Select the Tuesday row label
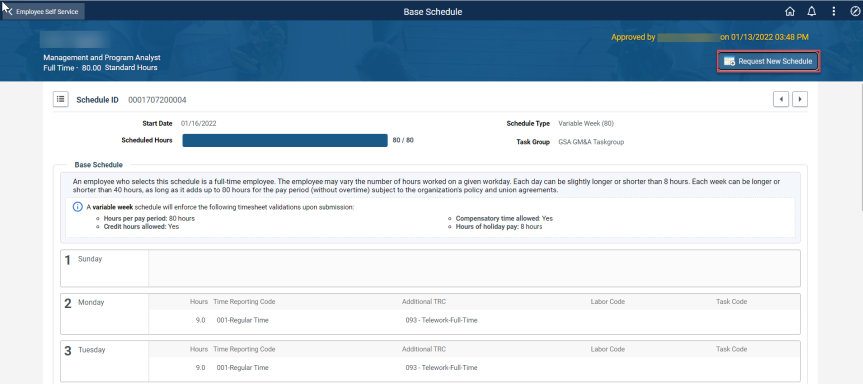The height and width of the screenshot is (384, 863). click(91, 349)
